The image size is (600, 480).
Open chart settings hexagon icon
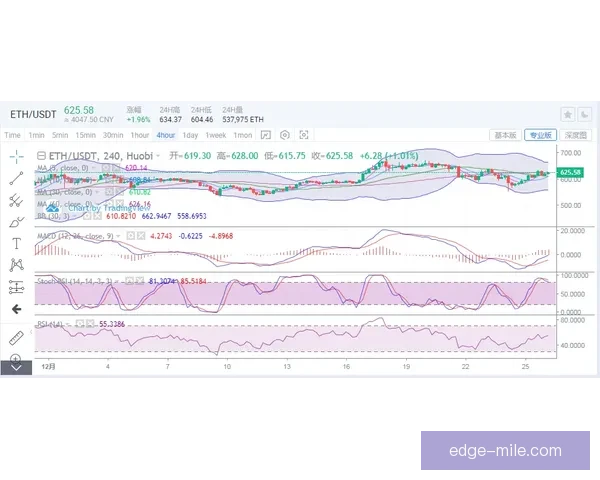285,135
